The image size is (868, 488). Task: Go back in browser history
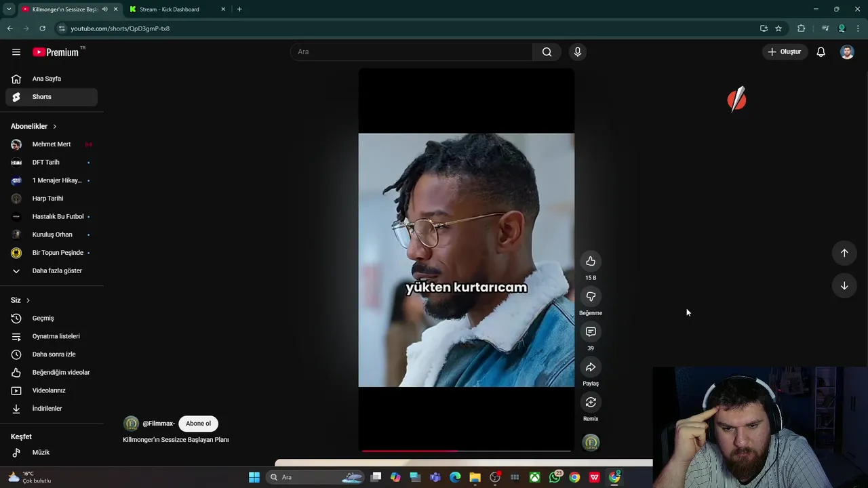click(9, 28)
